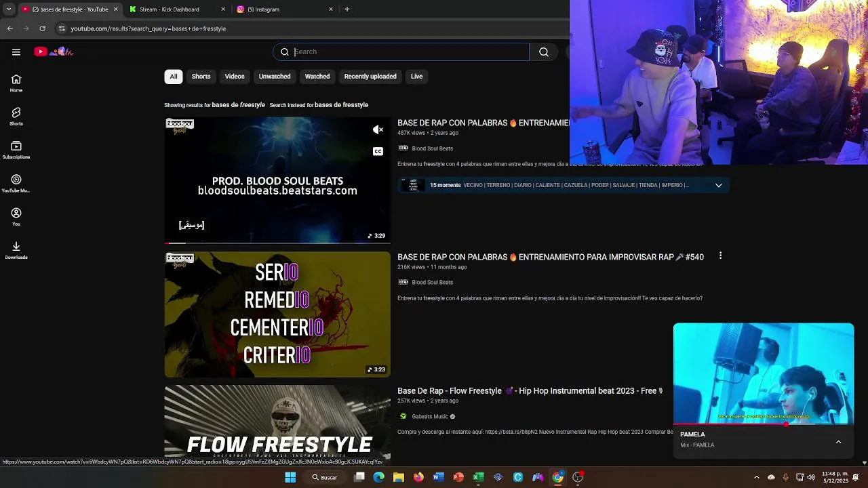Open the first video title BASE DE RAP CON PALABRAS

(x=483, y=123)
